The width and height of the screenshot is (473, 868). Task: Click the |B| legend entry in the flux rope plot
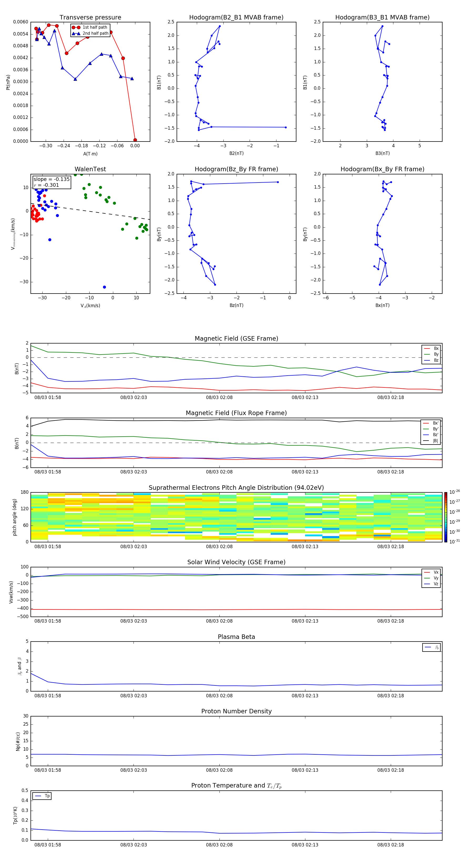[431, 441]
